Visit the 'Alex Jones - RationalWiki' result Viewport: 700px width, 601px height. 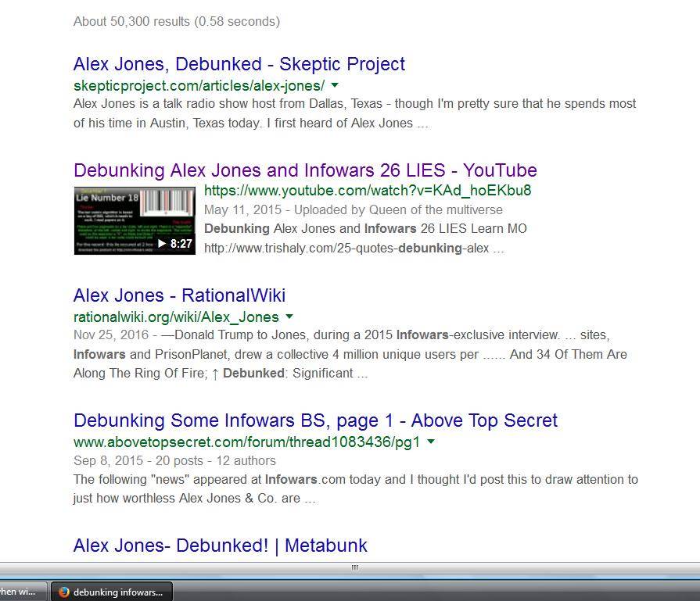click(x=179, y=295)
